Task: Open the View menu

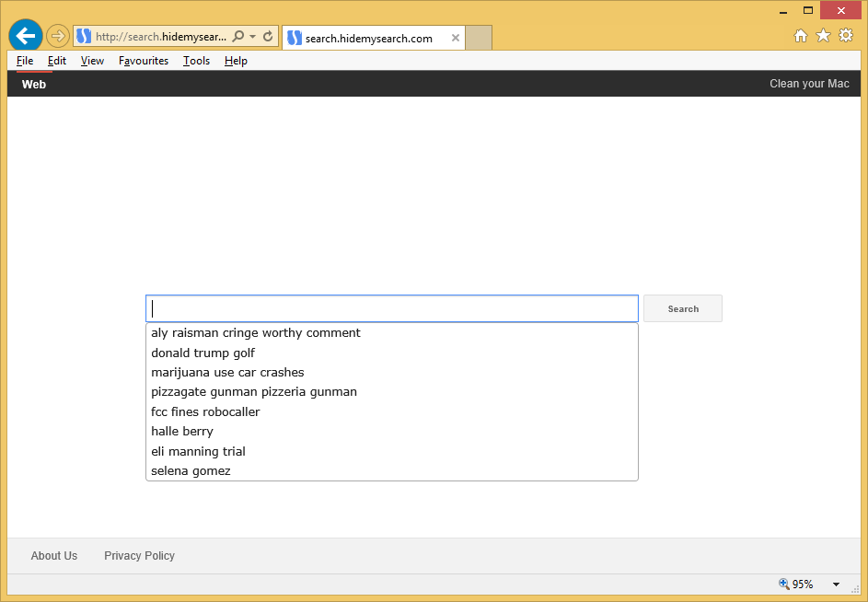Action: click(92, 61)
